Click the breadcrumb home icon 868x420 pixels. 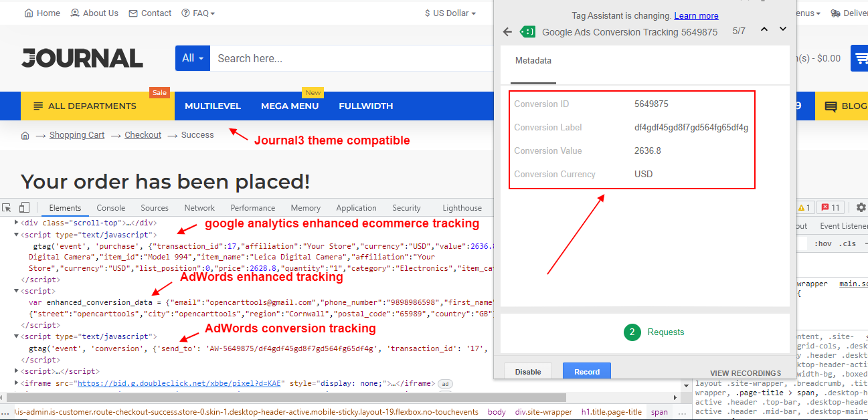pyautogui.click(x=25, y=135)
